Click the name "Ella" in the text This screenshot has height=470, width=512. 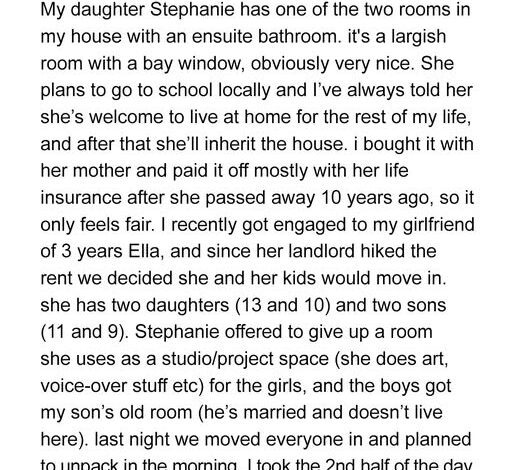coord(146,251)
